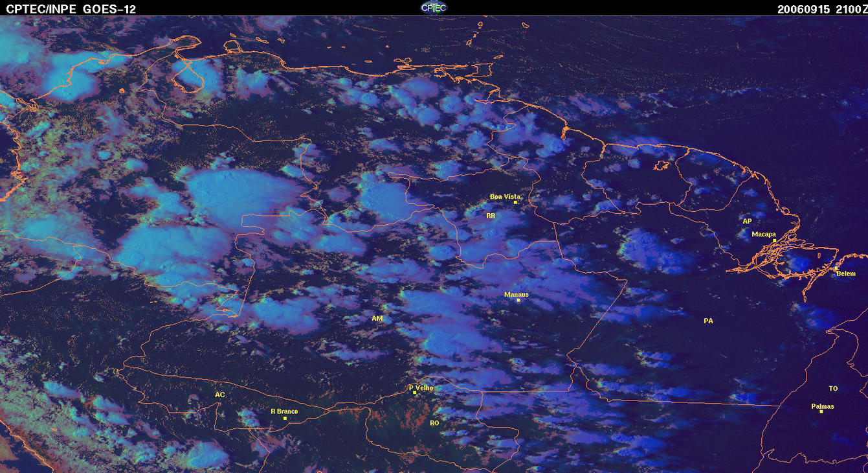Click the yellow marker at R Branco
Viewport: 868px width, 473px height.
285,418
